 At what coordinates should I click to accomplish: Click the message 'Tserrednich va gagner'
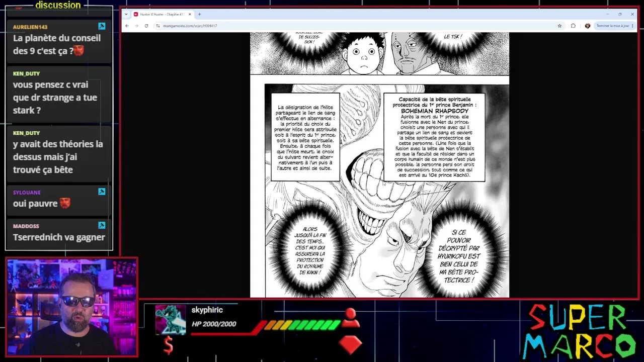click(59, 237)
